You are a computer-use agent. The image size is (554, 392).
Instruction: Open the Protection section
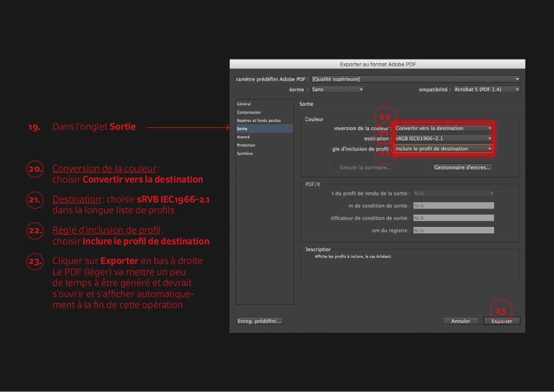point(246,145)
